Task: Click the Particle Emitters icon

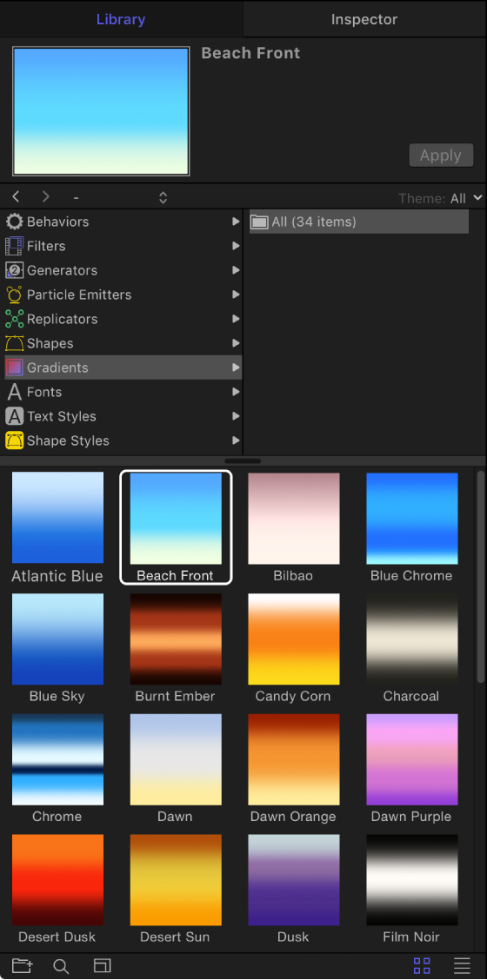Action: tap(15, 295)
